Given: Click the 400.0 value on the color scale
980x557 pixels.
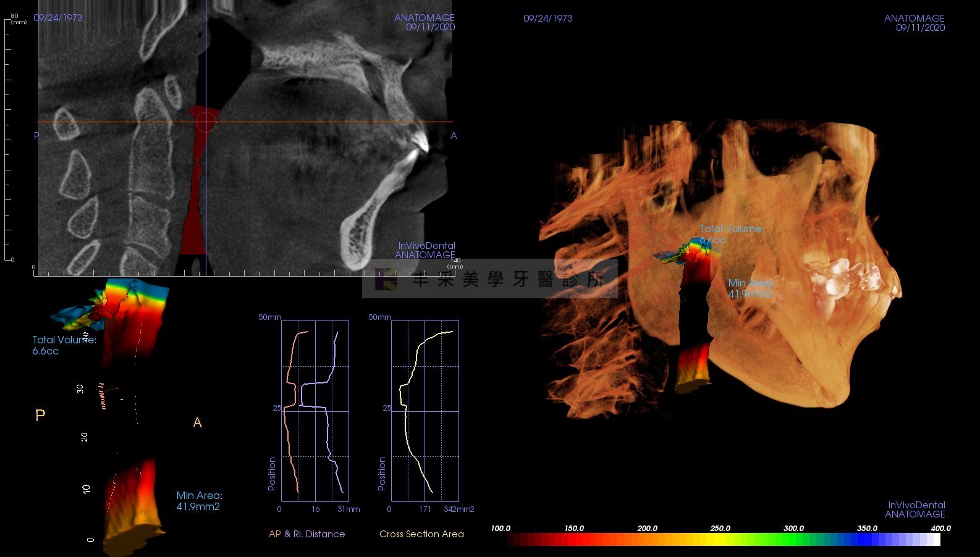Looking at the screenshot, I should click(x=940, y=528).
